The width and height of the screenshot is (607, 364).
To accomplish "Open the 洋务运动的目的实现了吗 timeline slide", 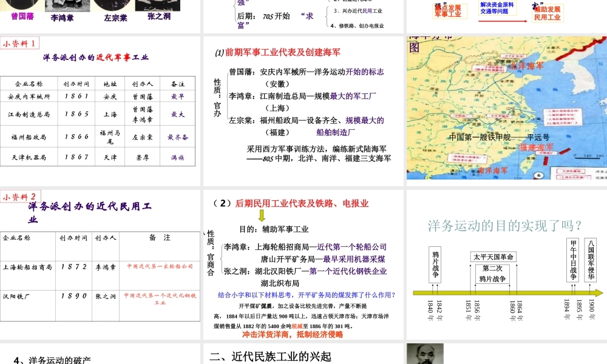I will pyautogui.click(x=507, y=265).
